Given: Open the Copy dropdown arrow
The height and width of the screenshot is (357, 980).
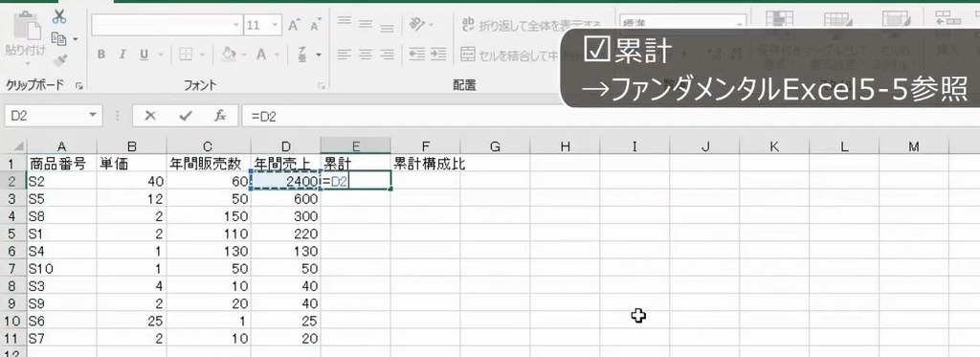Looking at the screenshot, I should click(x=76, y=39).
